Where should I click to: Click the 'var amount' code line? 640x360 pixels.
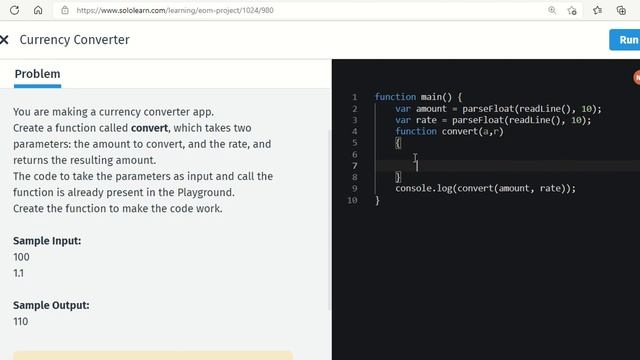pos(498,109)
